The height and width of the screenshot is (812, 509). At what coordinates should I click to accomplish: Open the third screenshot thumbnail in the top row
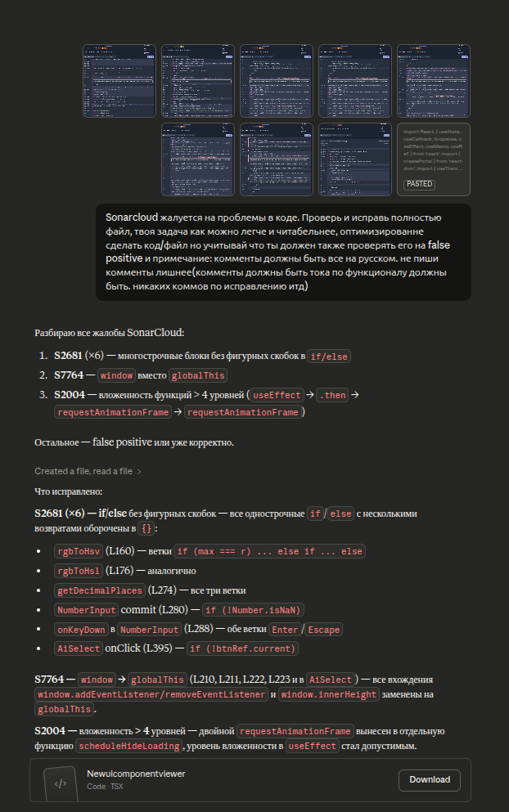pos(277,80)
